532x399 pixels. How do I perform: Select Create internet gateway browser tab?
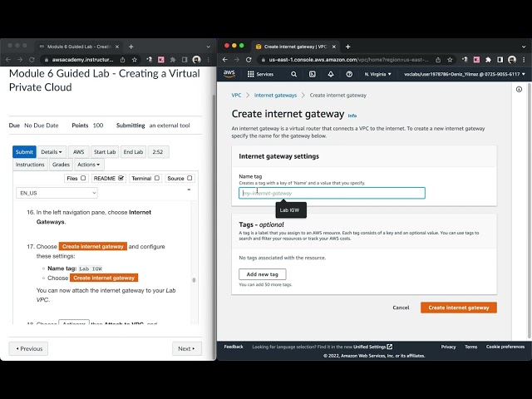(296, 47)
